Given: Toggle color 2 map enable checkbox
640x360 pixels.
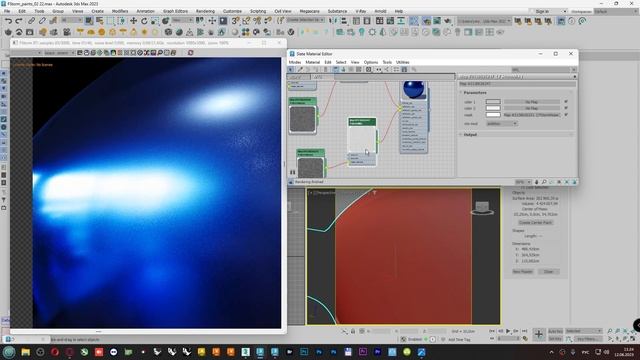Looking at the screenshot, I should (566, 108).
